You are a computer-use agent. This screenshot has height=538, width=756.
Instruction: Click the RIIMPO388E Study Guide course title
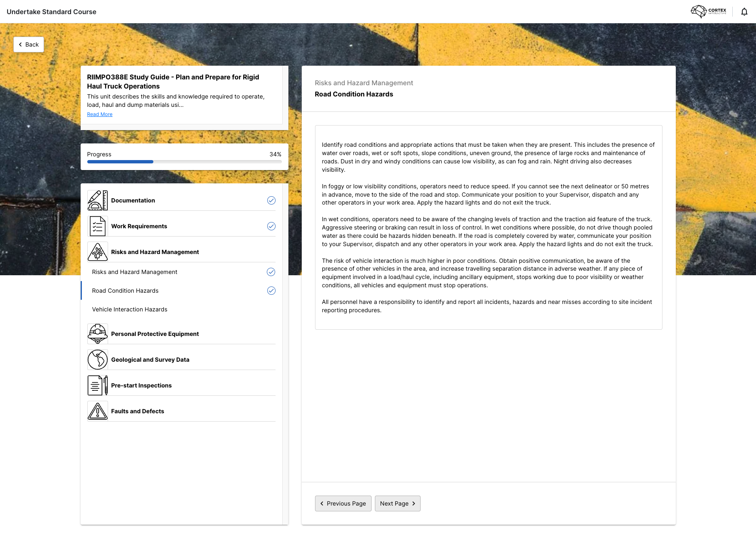(173, 81)
